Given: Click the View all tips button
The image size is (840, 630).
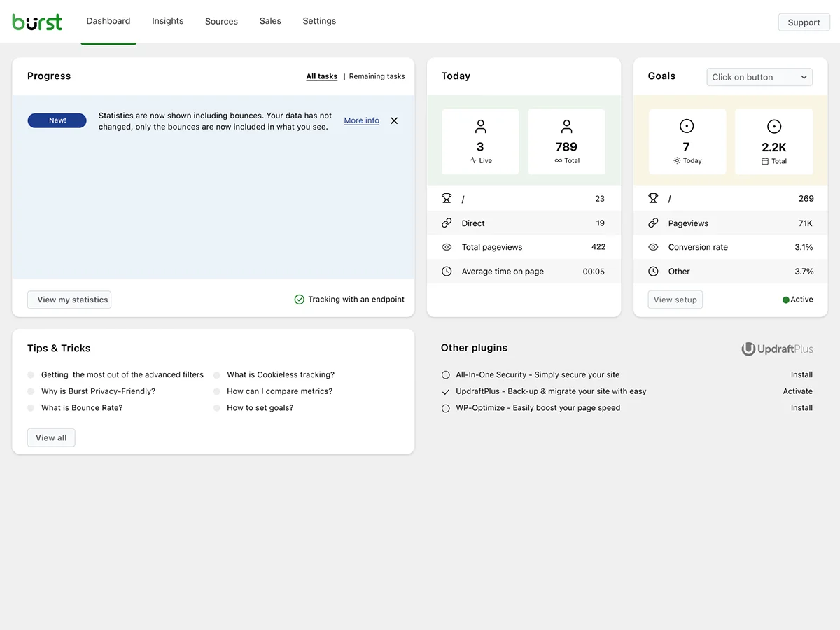Looking at the screenshot, I should click(x=51, y=437).
